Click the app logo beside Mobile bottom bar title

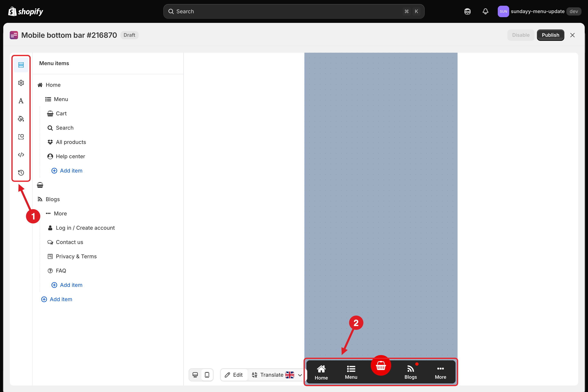click(14, 35)
